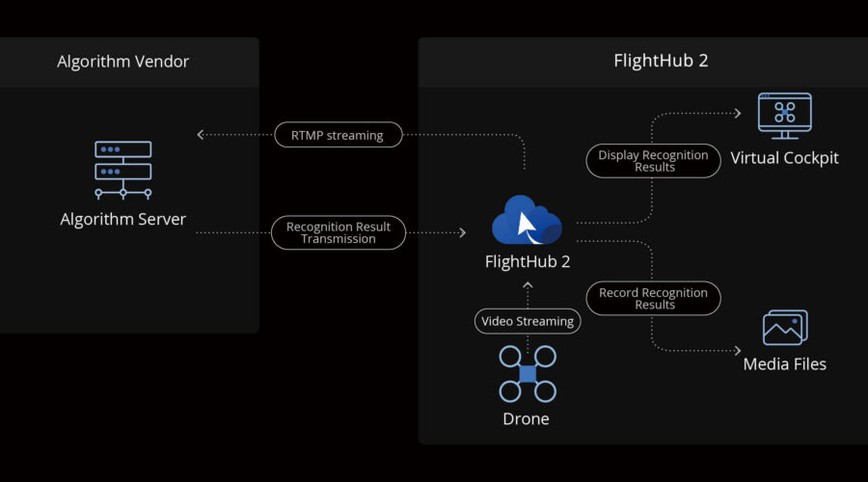This screenshot has width=868, height=482.
Task: Click the Algorithm Server text label
Action: point(122,219)
